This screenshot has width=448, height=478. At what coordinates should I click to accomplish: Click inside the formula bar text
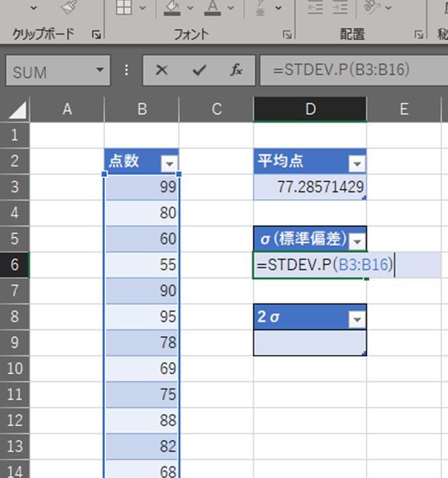[345, 70]
